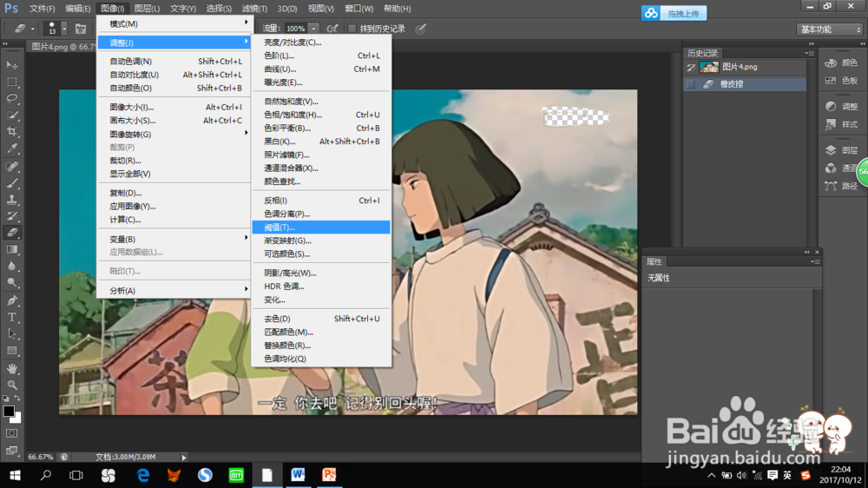Open the Styles panel icon
Image resolution: width=868 pixels, height=488 pixels.
point(831,124)
